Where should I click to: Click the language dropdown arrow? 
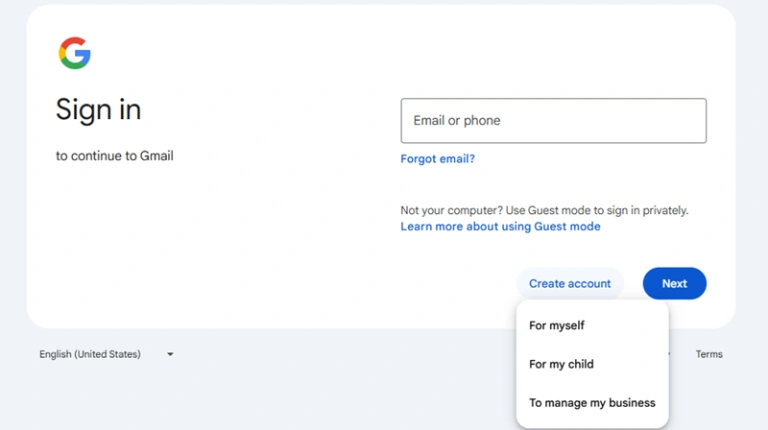coord(170,354)
